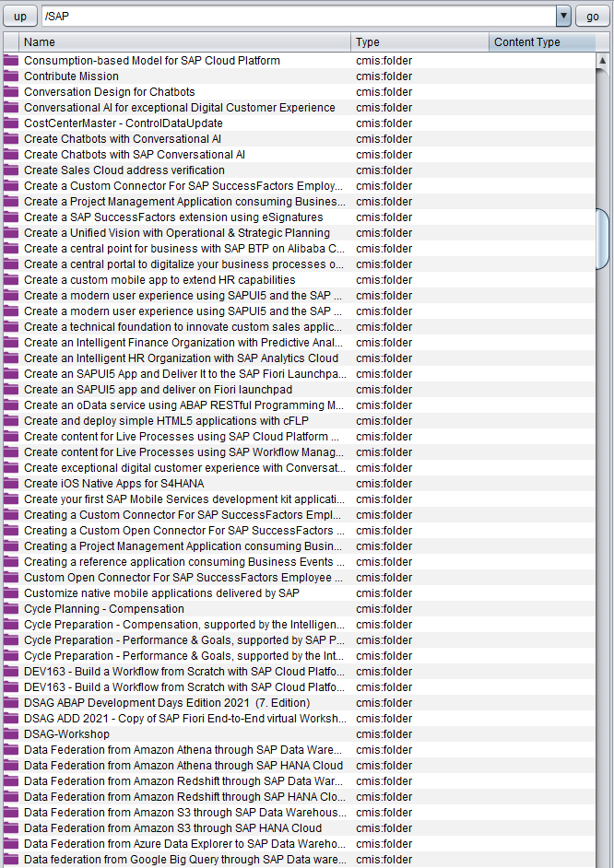The width and height of the screenshot is (614, 868).
Task: Sort by the Type column header
Action: tap(419, 42)
